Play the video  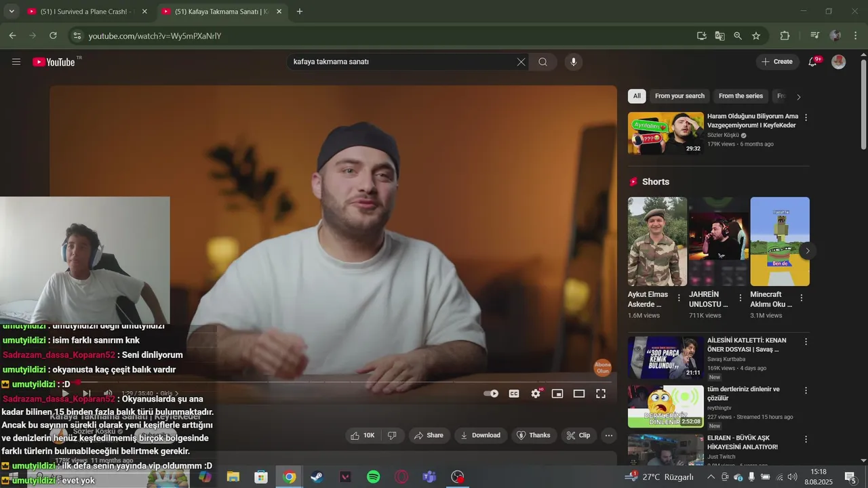[x=65, y=393]
